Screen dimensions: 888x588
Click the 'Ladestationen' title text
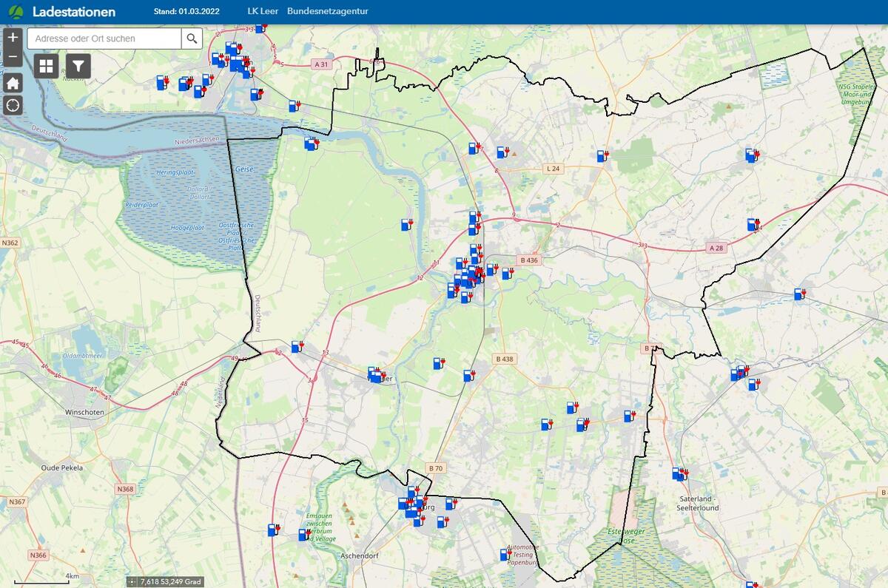click(x=74, y=12)
